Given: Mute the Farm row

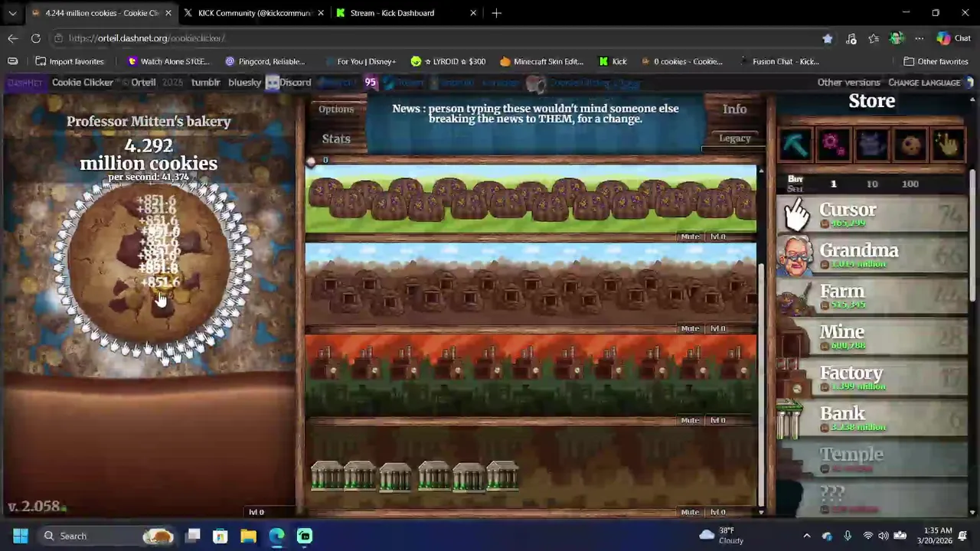Looking at the screenshot, I should click(690, 236).
